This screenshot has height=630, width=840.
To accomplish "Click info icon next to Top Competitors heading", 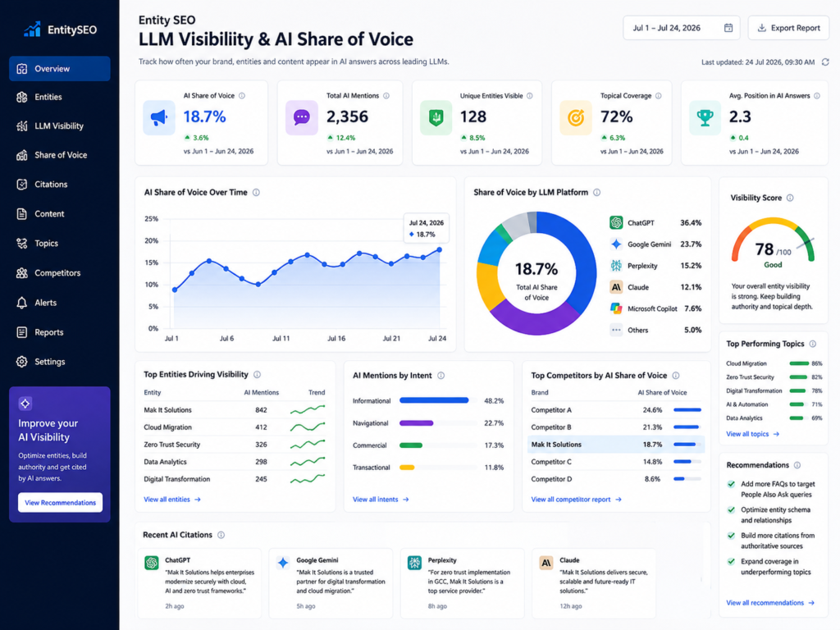I will tap(676, 376).
